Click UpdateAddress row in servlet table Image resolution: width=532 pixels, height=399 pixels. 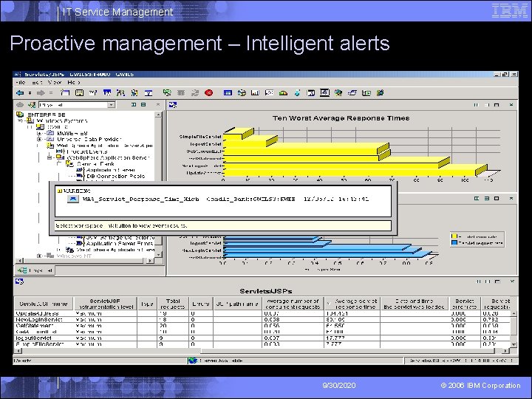pos(262,313)
